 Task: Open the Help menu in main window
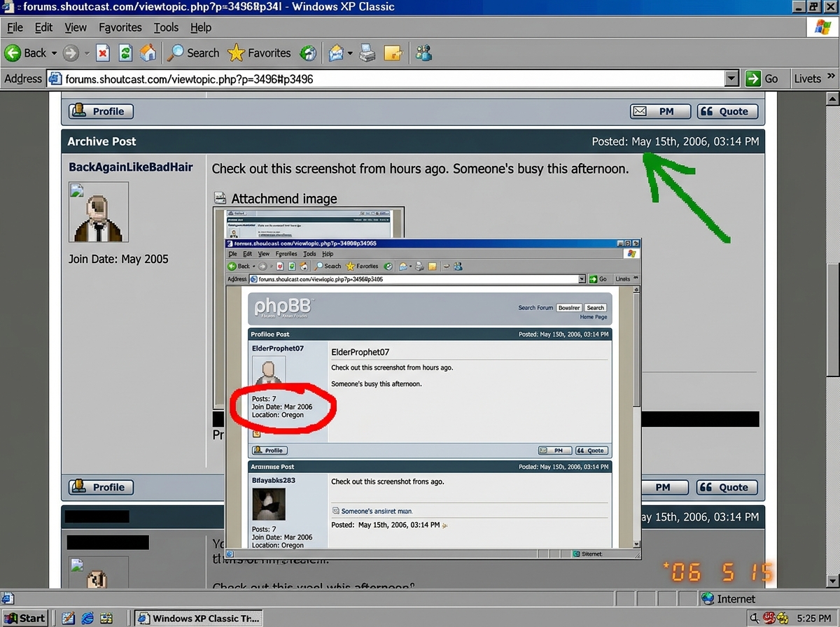point(201,27)
